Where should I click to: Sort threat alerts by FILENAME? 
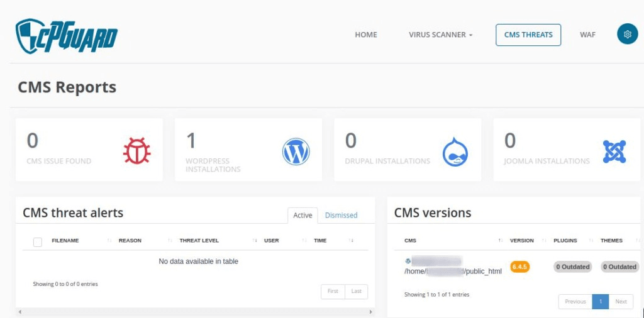pyautogui.click(x=65, y=241)
